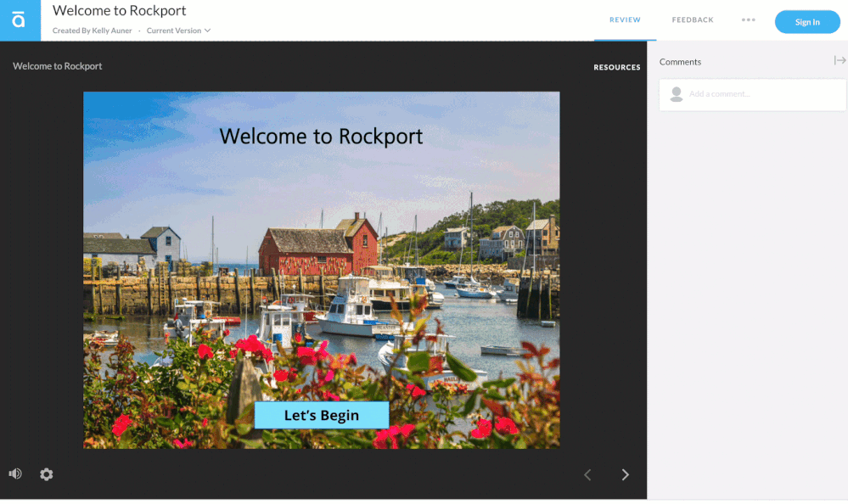Click the Comments panel heading

[680, 62]
